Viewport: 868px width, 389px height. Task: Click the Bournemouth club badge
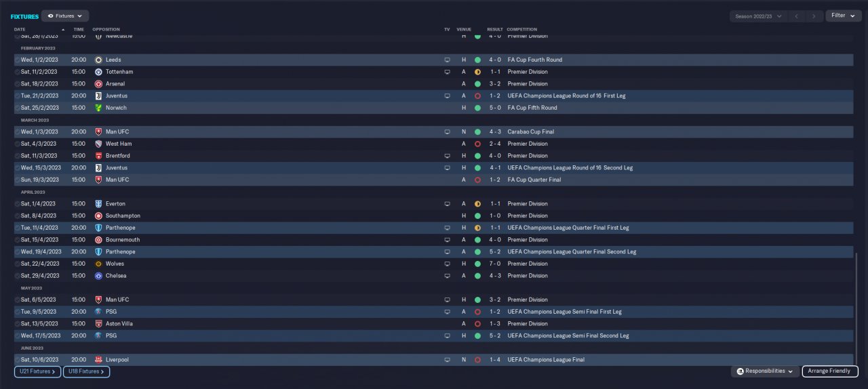pos(98,240)
